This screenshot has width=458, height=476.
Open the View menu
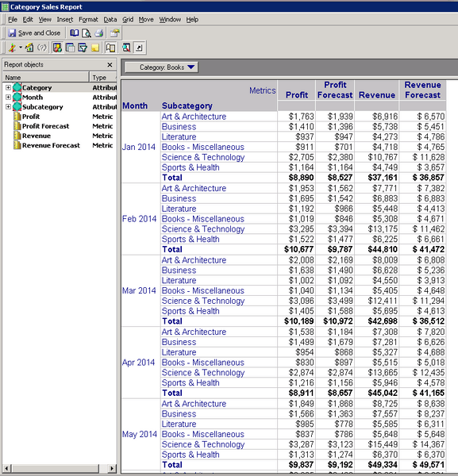tap(44, 19)
